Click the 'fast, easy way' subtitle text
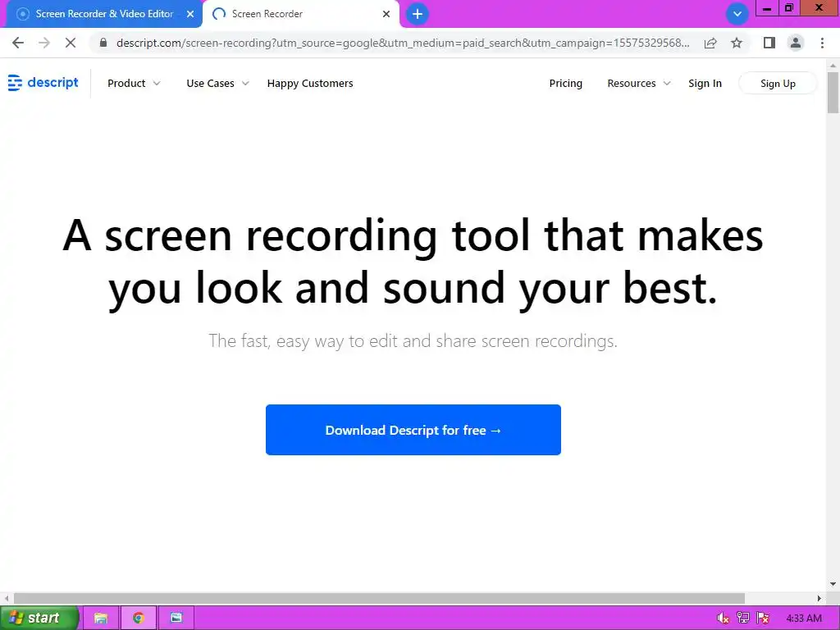840x630 pixels. point(413,340)
